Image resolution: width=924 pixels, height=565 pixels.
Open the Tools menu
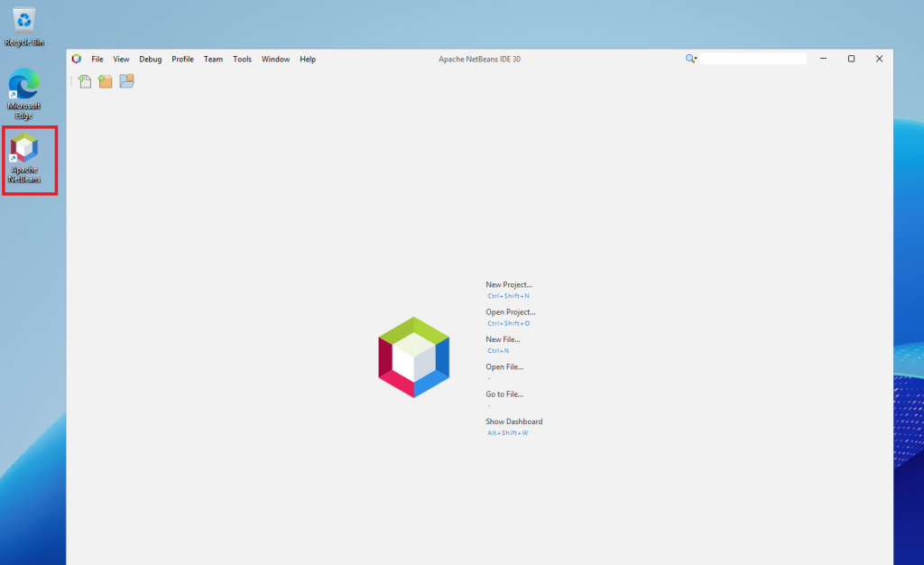point(242,59)
